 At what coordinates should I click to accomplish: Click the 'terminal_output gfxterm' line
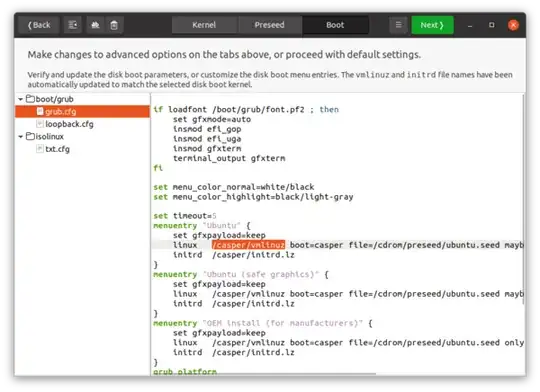tap(229, 158)
